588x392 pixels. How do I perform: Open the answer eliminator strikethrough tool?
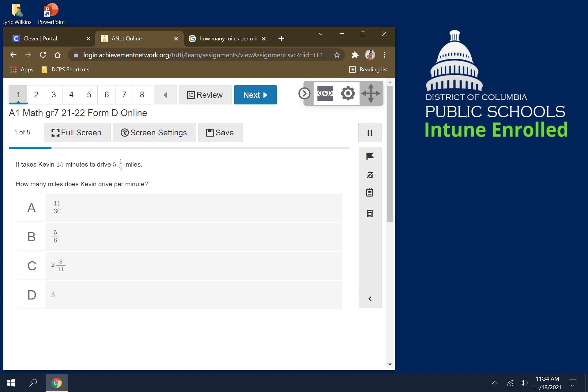pyautogui.click(x=370, y=175)
